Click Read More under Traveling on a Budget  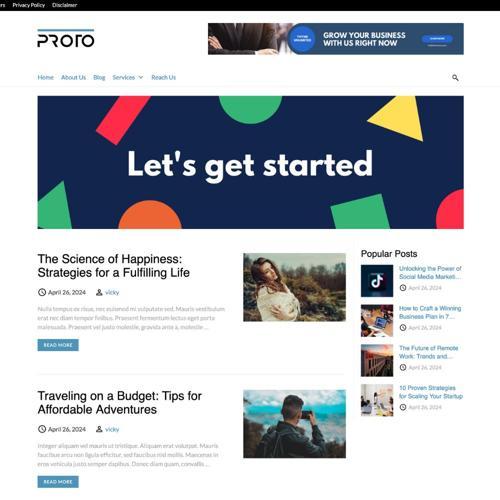pyautogui.click(x=58, y=482)
